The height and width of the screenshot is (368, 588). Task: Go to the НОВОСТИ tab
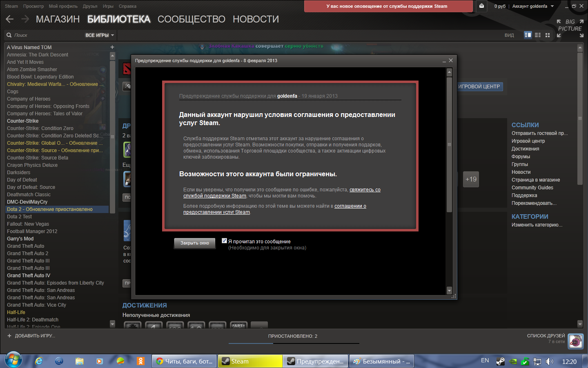click(x=256, y=19)
